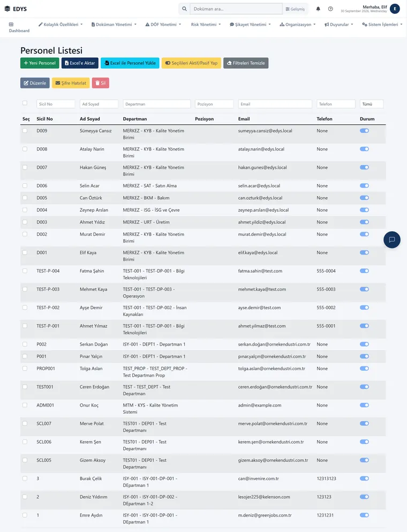This screenshot has width=407, height=532.
Task: Toggle Durum switch for Ahmet Yıldız
Action: tap(364, 222)
